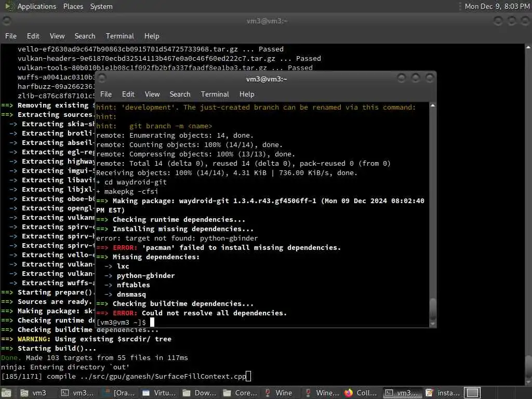Switch to the 'Virtu...' taskbar entry
This screenshot has height=399, width=532.
159,393
